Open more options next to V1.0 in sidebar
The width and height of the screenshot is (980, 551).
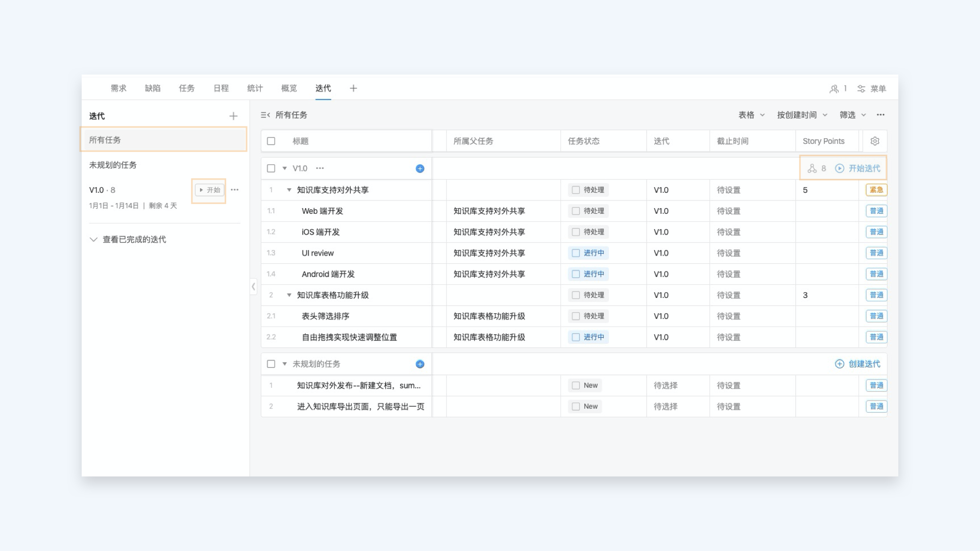235,190
